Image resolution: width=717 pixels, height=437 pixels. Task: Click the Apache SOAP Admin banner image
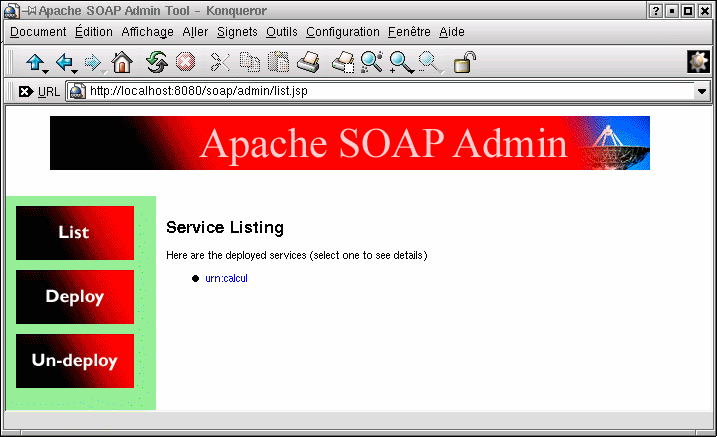(x=350, y=143)
